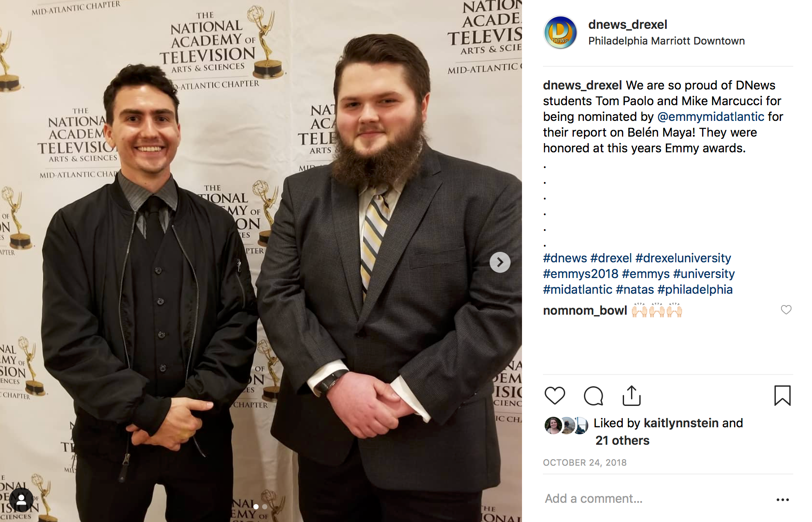This screenshot has width=812, height=522.
Task: Select the second carousel dot indicator
Action: point(264,507)
